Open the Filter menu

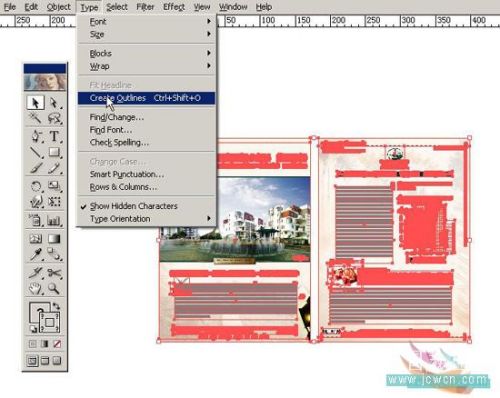(x=145, y=7)
